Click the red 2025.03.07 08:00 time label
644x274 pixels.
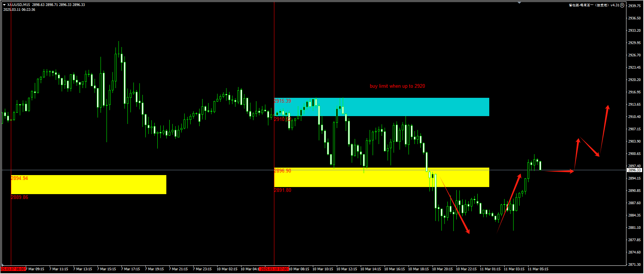tap(13, 269)
